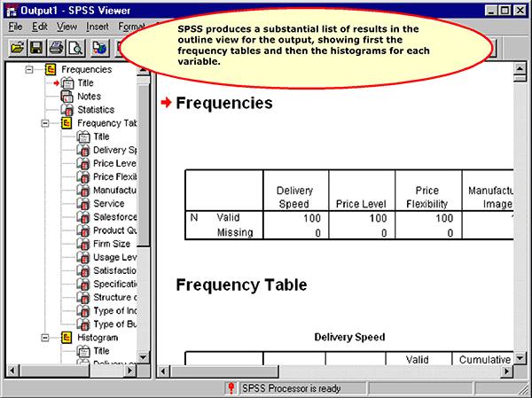Select Product Quality table in outline
Image resolution: width=532 pixels, height=398 pixels.
(x=114, y=230)
